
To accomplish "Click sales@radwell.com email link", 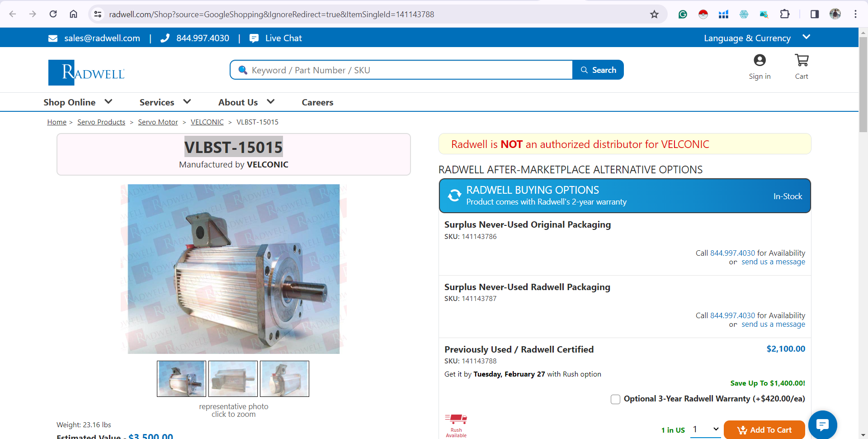I will 102,38.
